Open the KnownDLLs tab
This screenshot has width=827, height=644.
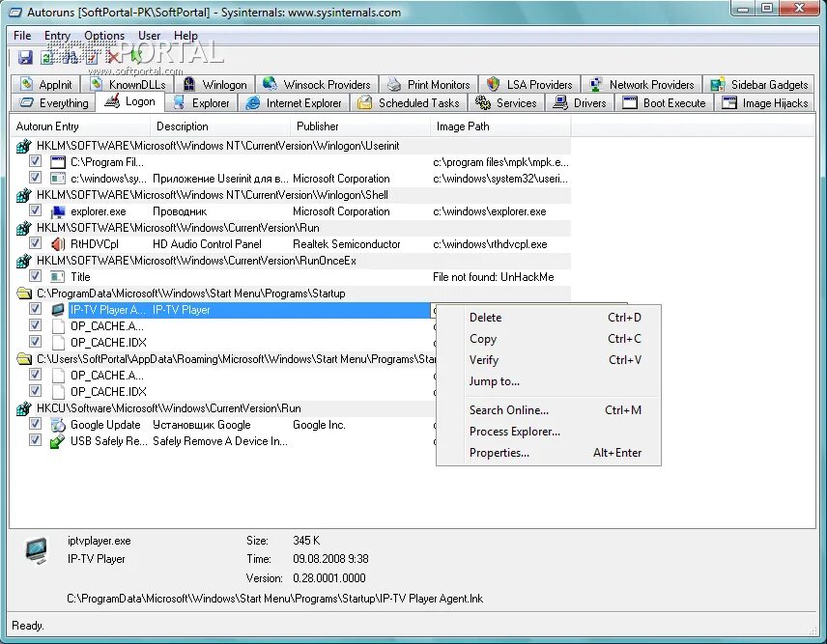click(x=127, y=84)
